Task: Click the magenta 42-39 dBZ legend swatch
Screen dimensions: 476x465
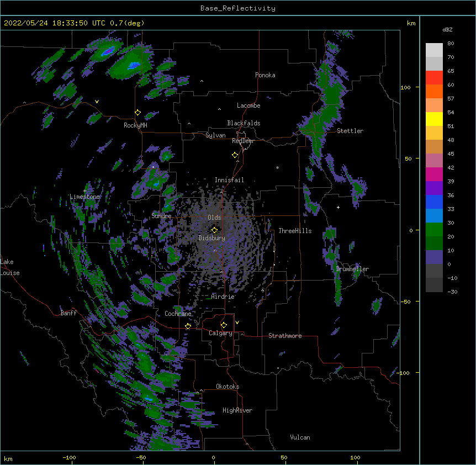Action: click(434, 174)
